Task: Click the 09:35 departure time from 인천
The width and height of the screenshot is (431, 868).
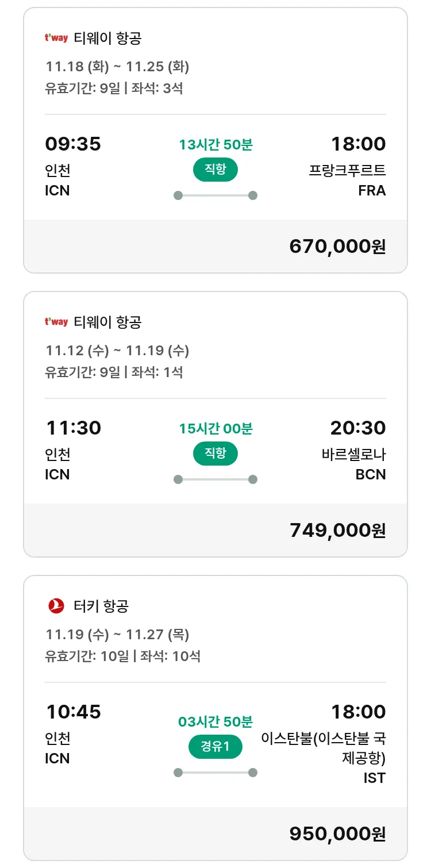Action: (x=73, y=144)
